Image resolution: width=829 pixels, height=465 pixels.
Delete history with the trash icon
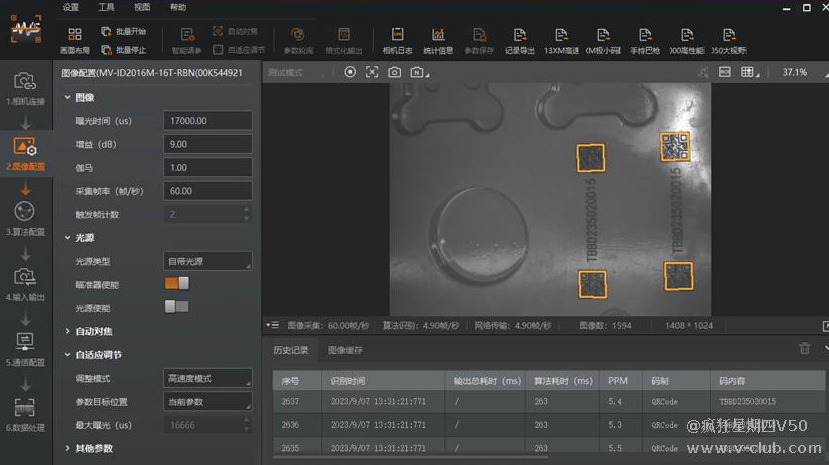[x=804, y=349]
